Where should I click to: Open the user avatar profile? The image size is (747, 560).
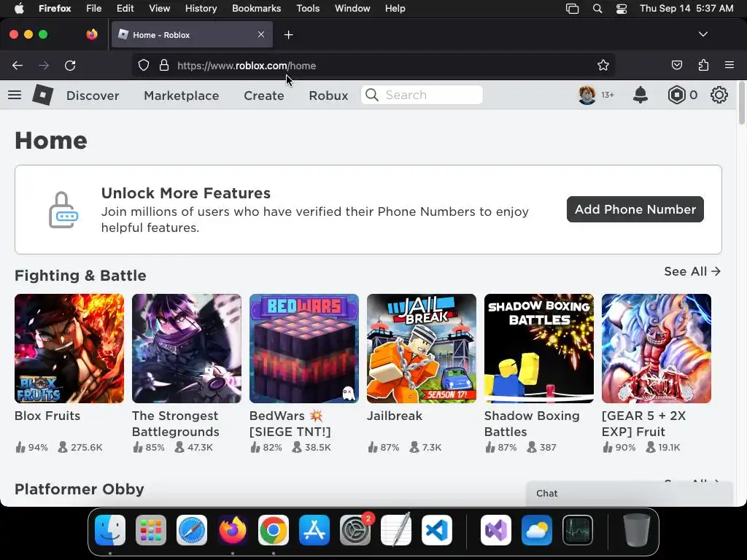587,96
